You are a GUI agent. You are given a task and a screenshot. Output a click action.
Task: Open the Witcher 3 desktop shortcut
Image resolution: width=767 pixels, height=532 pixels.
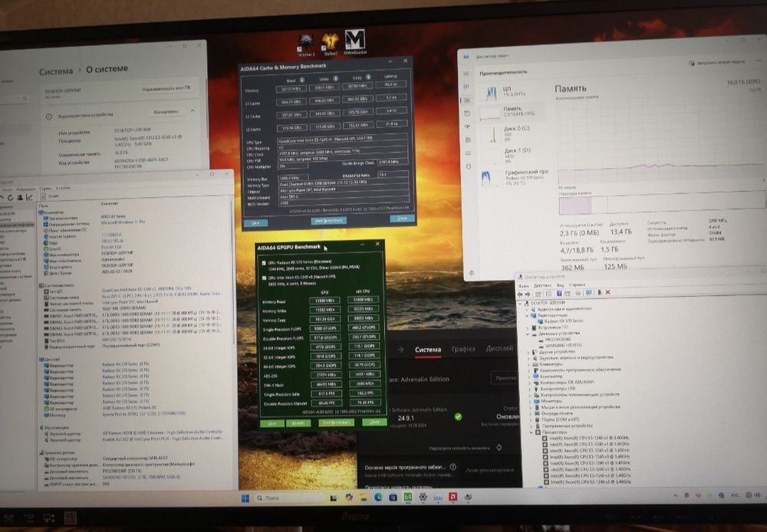point(306,45)
